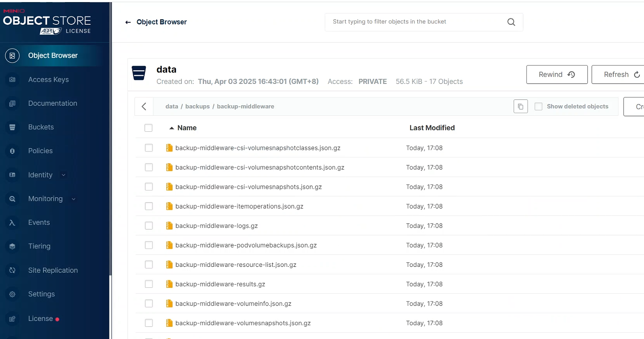Click the Monitoring magnifier icon
The width and height of the screenshot is (644, 339).
[x=12, y=199]
